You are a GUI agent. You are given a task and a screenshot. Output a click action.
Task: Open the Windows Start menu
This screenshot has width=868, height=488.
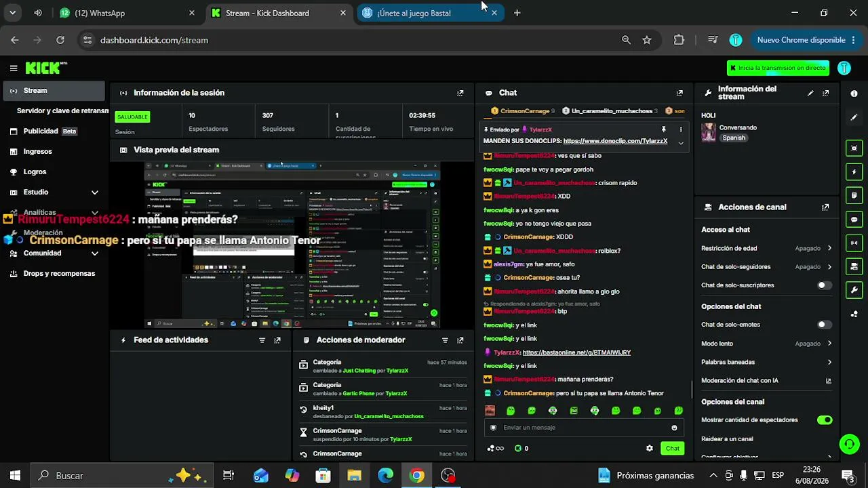point(15,476)
